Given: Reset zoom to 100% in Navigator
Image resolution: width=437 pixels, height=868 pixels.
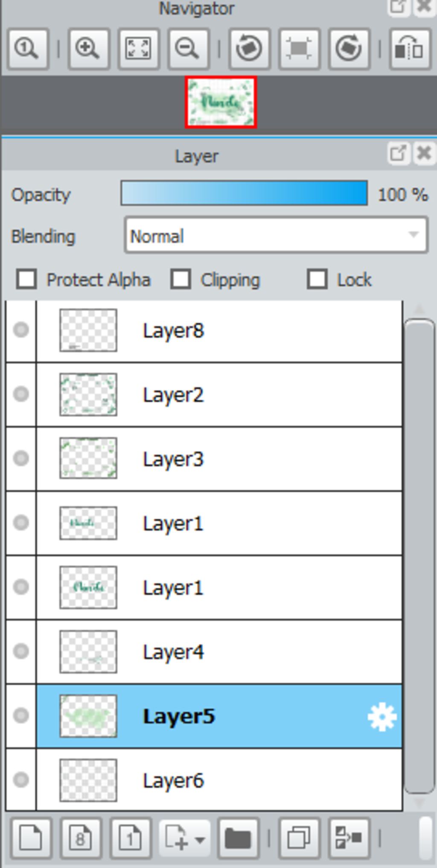Looking at the screenshot, I should click(x=28, y=49).
